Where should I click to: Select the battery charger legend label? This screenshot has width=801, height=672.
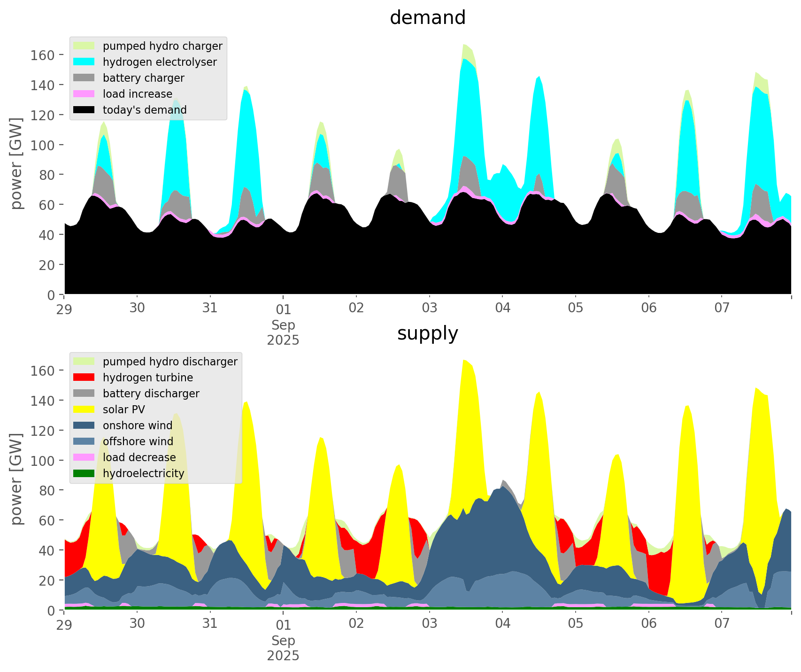pos(143,78)
